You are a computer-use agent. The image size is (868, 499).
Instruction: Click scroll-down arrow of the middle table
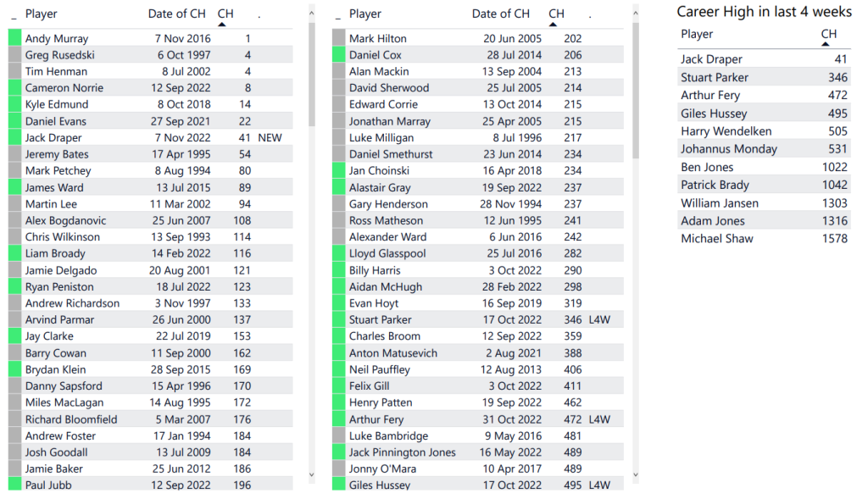click(636, 474)
